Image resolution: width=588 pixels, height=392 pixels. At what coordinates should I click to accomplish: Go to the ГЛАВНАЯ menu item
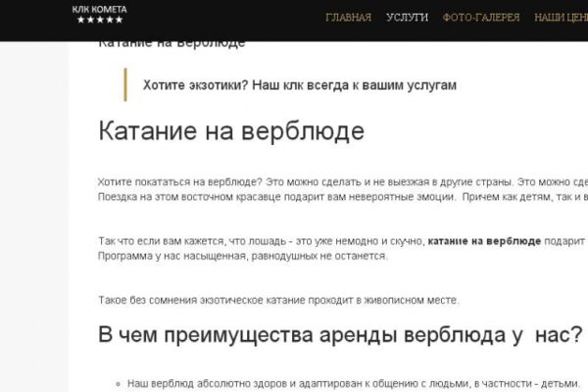[x=348, y=18]
